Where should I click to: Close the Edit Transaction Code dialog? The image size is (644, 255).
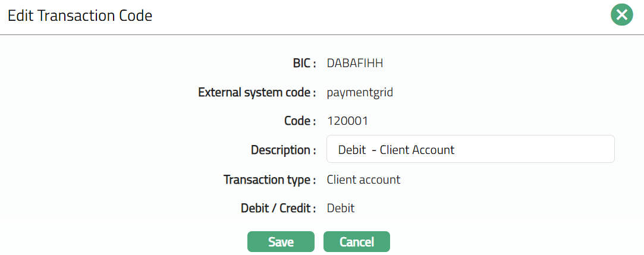(621, 15)
